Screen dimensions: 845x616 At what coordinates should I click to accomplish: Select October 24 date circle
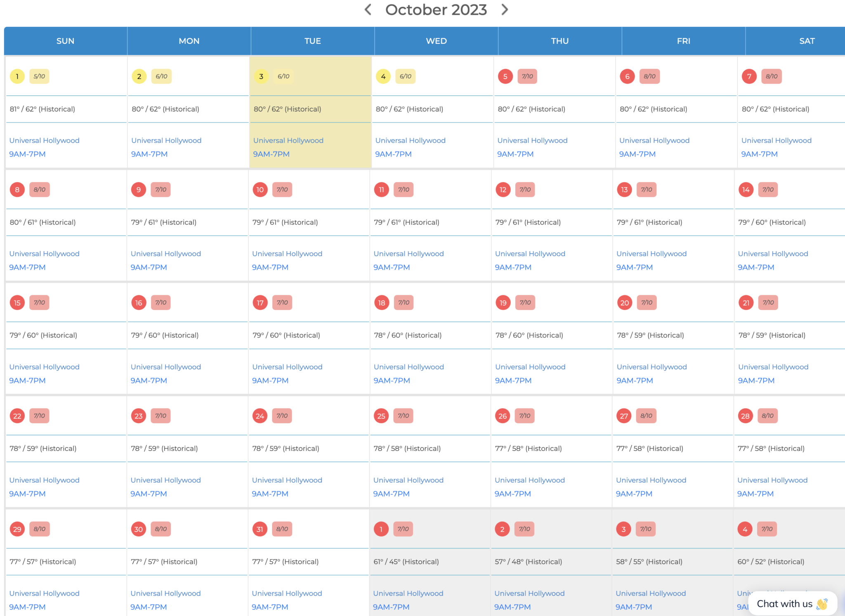pyautogui.click(x=260, y=416)
